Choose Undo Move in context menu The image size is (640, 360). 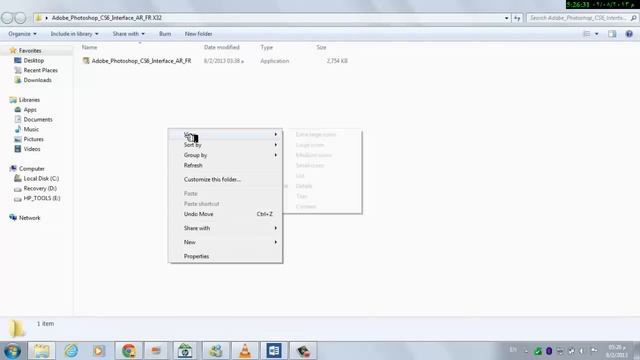[225, 214]
